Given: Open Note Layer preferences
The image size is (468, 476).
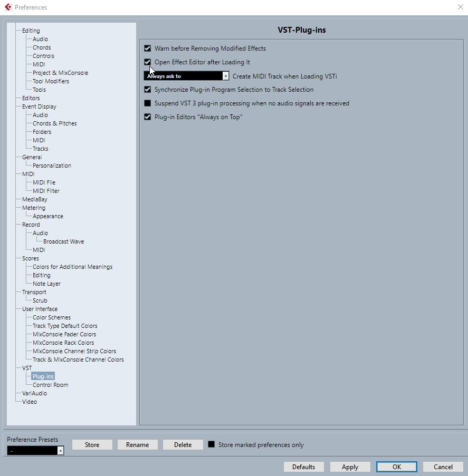Looking at the screenshot, I should click(x=46, y=284).
